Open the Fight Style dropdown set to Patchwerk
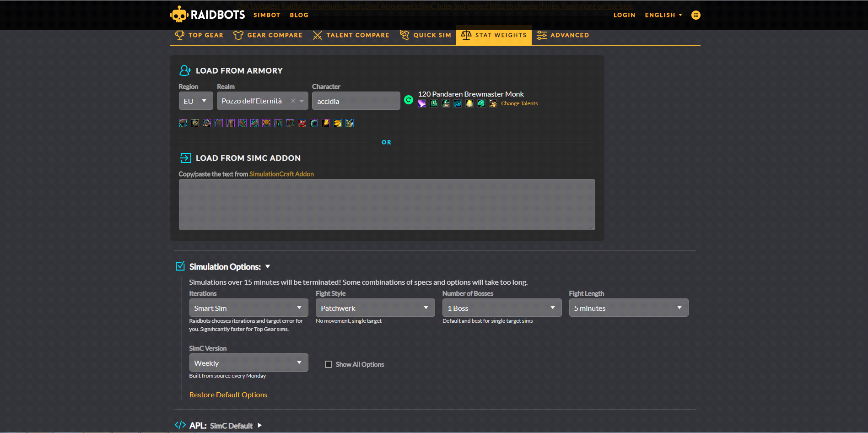This screenshot has height=433, width=868. click(x=375, y=308)
